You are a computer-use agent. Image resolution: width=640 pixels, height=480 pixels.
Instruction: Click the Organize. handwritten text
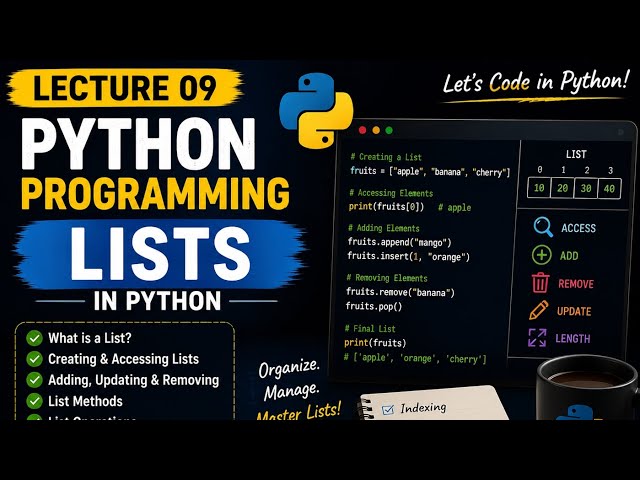pos(289,367)
